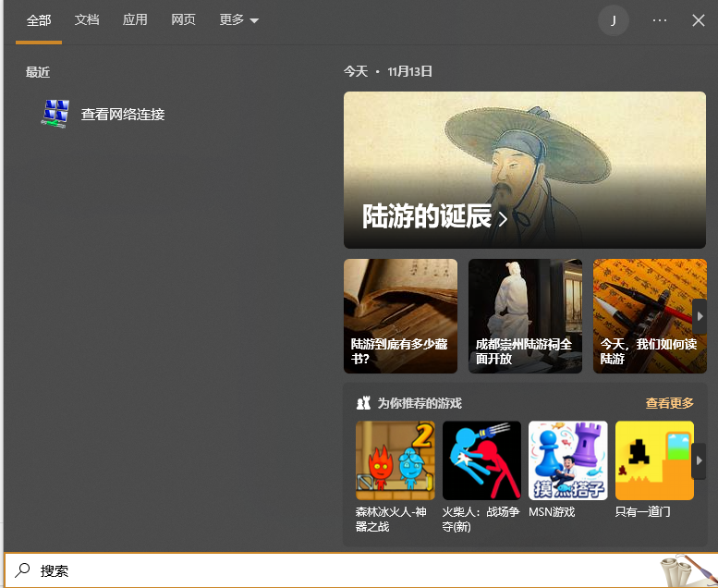Image resolution: width=718 pixels, height=588 pixels.
Task: Close the search panel with X
Action: click(x=699, y=20)
